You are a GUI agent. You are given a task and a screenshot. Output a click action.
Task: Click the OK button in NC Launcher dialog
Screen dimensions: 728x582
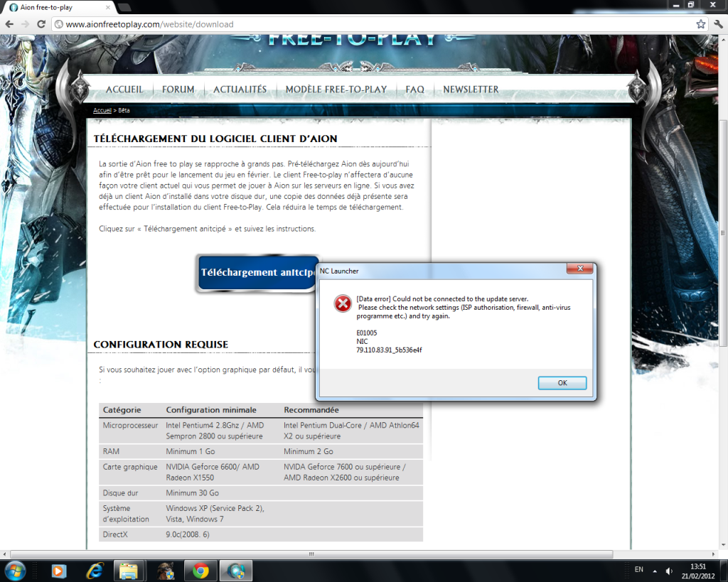click(562, 383)
